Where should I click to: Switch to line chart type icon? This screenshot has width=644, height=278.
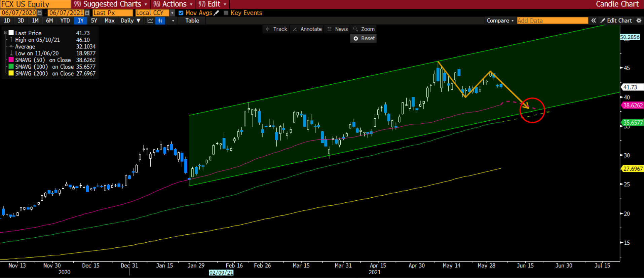[150, 21]
